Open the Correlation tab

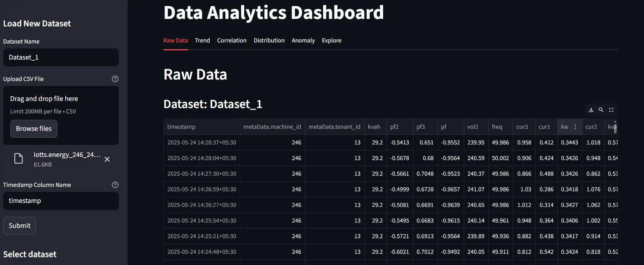click(x=232, y=40)
